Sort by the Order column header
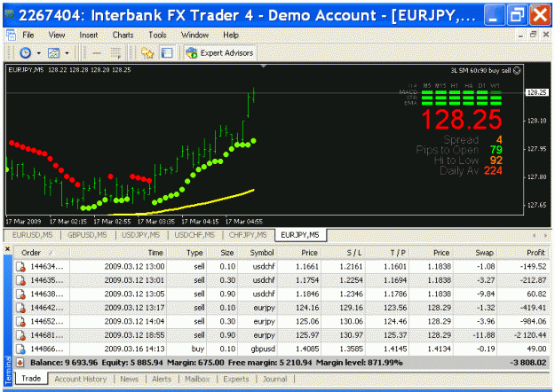Image resolution: width=555 pixels, height=392 pixels. pos(41,253)
